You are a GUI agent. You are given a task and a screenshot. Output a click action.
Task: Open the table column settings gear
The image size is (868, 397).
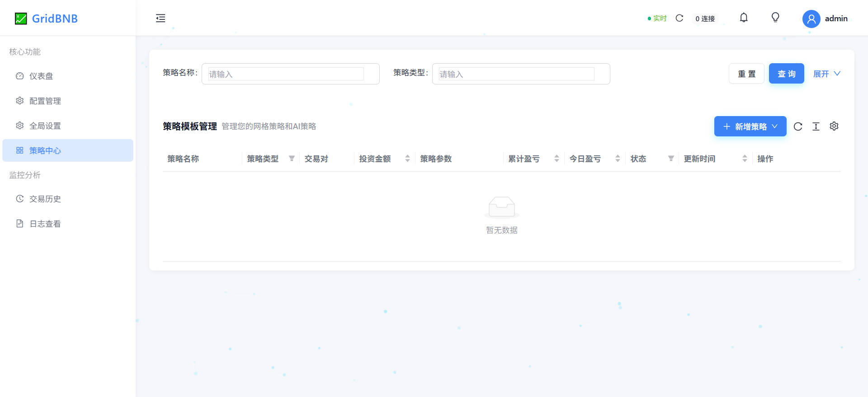834,126
